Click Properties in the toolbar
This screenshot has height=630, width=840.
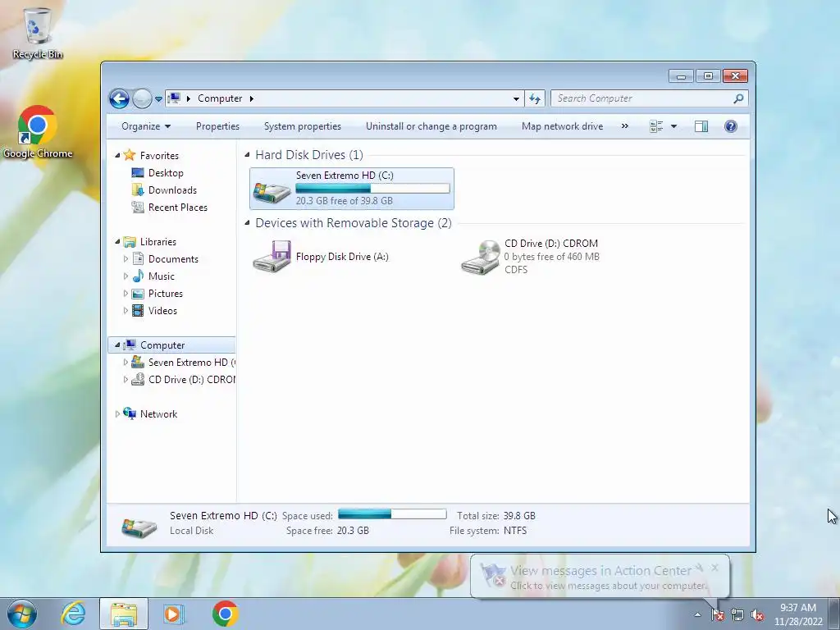click(217, 126)
